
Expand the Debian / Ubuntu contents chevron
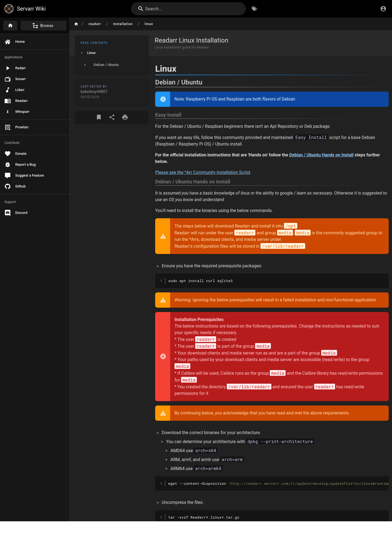85,65
